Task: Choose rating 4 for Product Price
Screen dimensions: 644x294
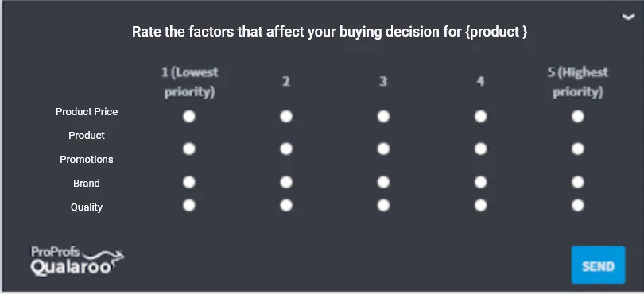Action: click(480, 117)
